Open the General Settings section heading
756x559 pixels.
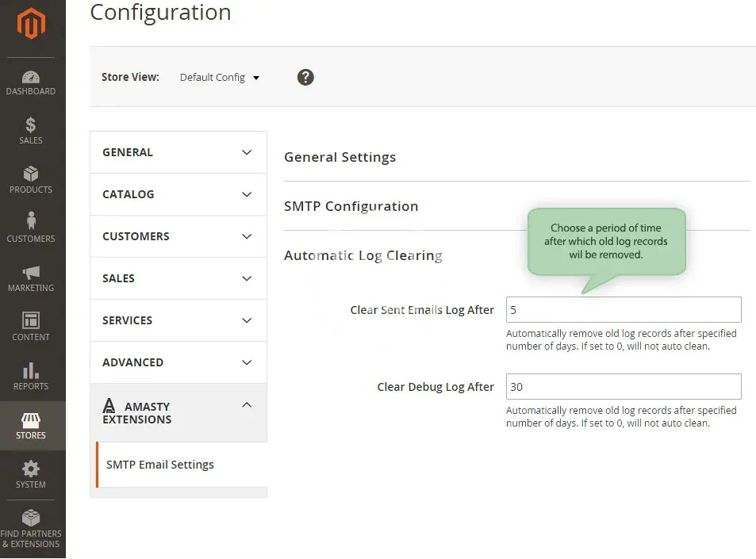click(340, 157)
